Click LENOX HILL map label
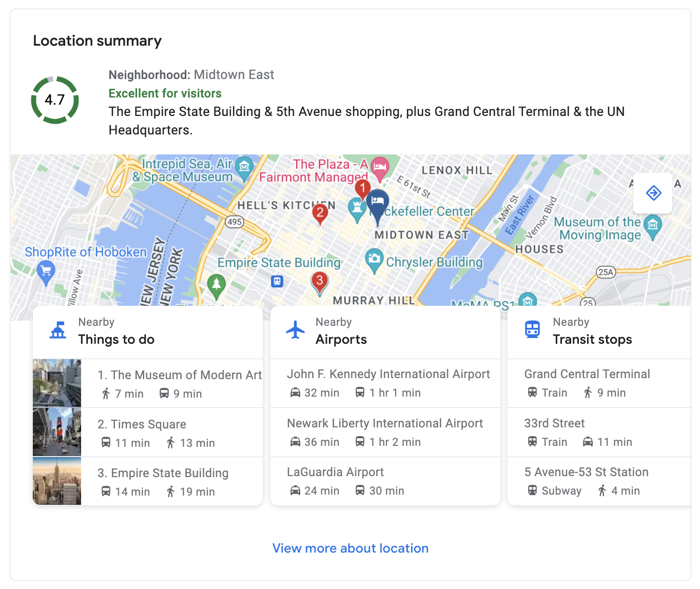This screenshot has height=589, width=700. pos(457,170)
